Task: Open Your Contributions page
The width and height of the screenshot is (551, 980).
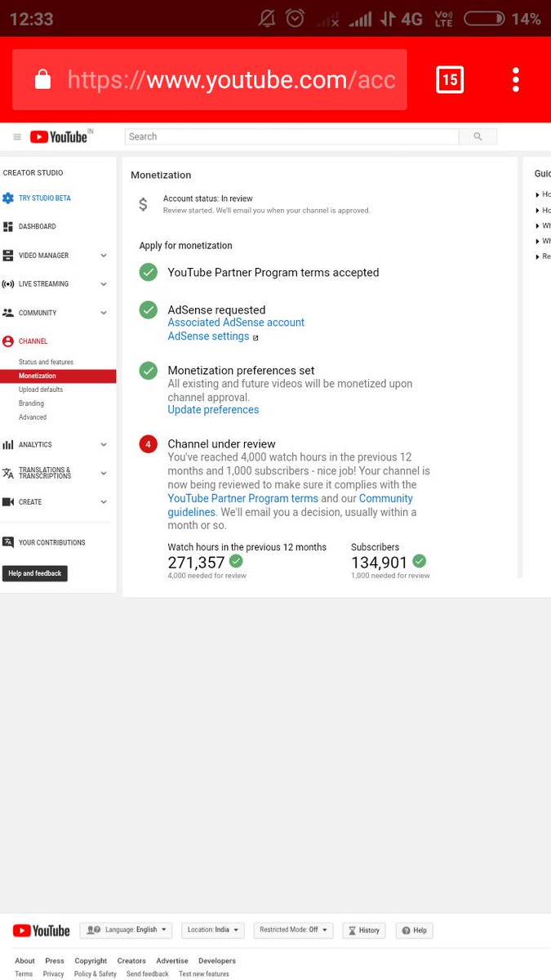Action: pos(51,542)
